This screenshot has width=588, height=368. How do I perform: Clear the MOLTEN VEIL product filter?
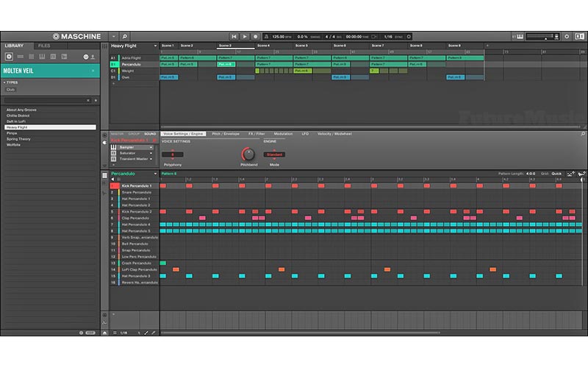click(x=93, y=71)
